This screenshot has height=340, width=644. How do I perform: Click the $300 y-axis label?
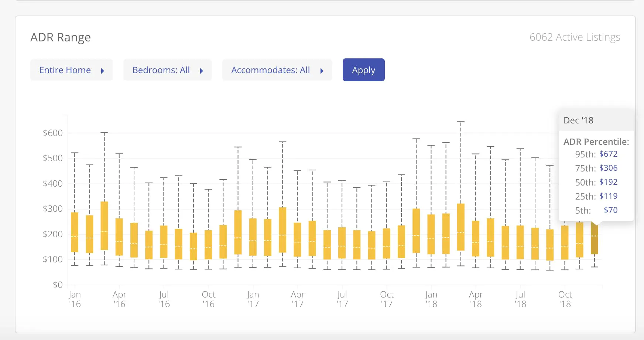[53, 209]
